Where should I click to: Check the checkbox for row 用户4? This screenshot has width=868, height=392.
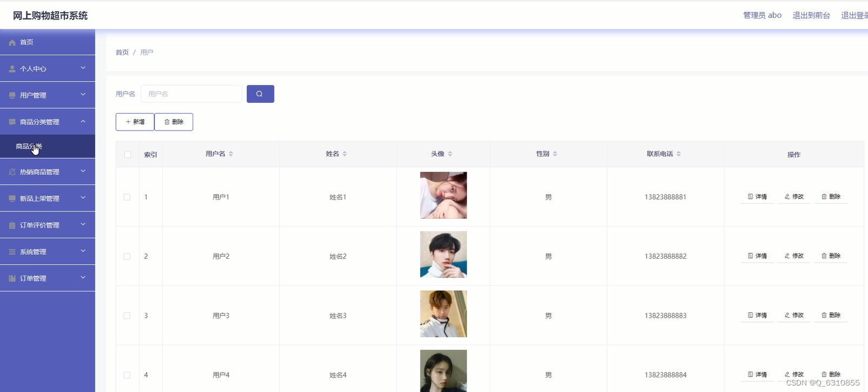pyautogui.click(x=127, y=375)
